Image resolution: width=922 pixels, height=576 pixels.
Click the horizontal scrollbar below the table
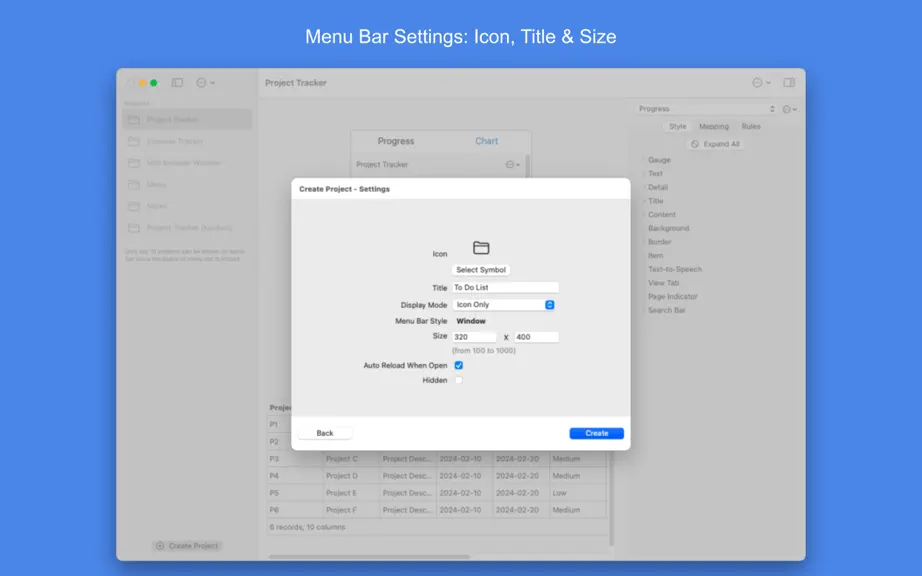369,557
